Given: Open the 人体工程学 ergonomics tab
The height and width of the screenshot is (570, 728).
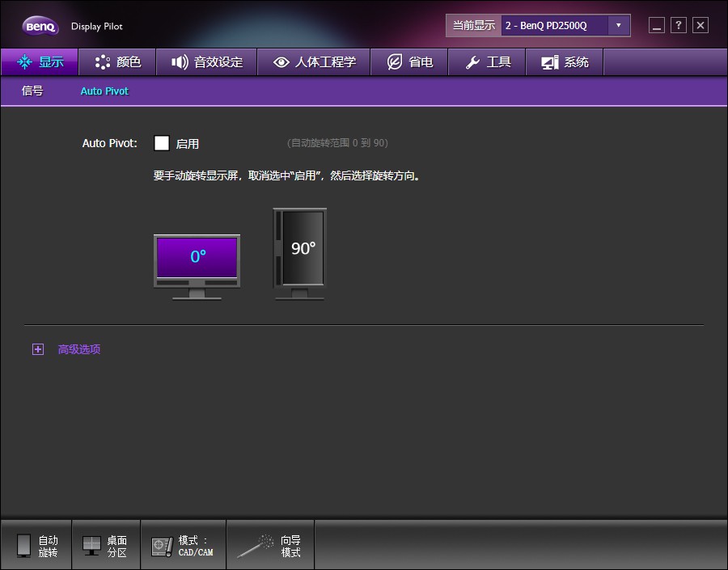Looking at the screenshot, I should (x=314, y=61).
